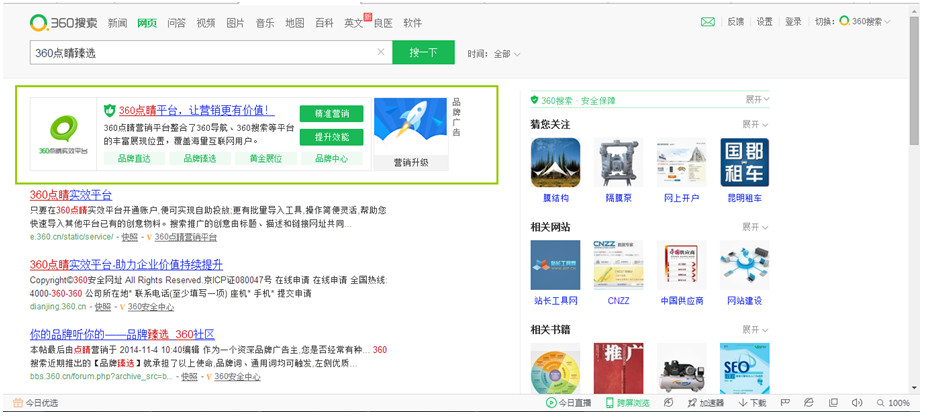Expand the 相关网站 section
This screenshot has width=930, height=418.
[x=755, y=227]
